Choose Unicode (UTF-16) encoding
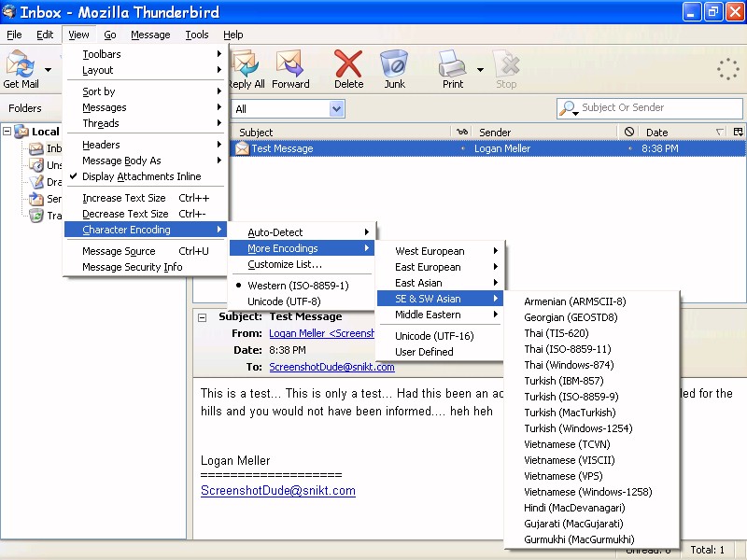 440,336
